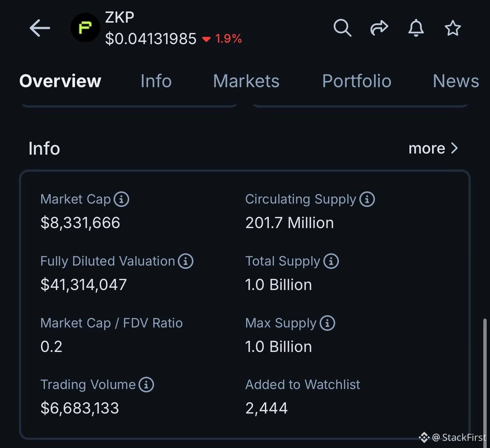Show Max Supply info icon
Image resolution: width=490 pixels, height=448 pixels.
[x=327, y=323]
